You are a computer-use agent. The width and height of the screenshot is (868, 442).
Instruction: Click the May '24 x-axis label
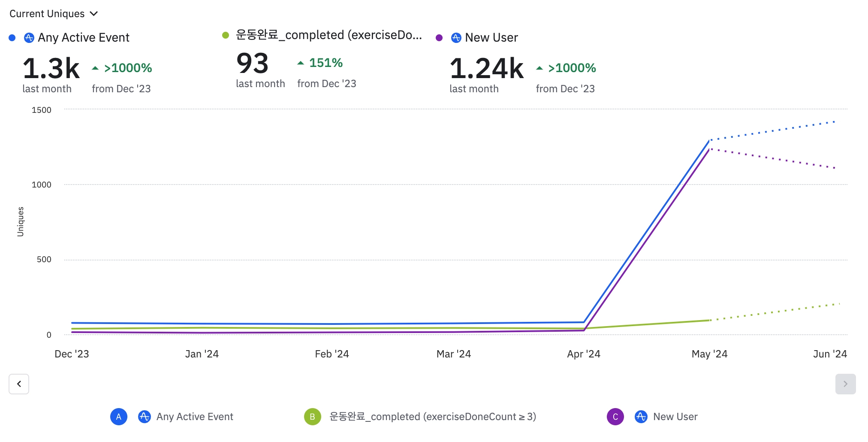pos(710,354)
